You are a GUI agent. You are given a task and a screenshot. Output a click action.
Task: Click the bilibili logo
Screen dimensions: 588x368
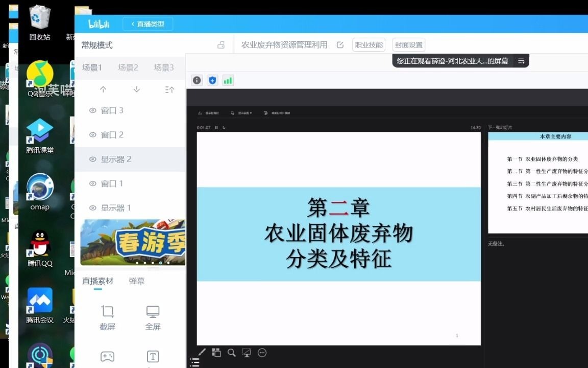point(99,24)
